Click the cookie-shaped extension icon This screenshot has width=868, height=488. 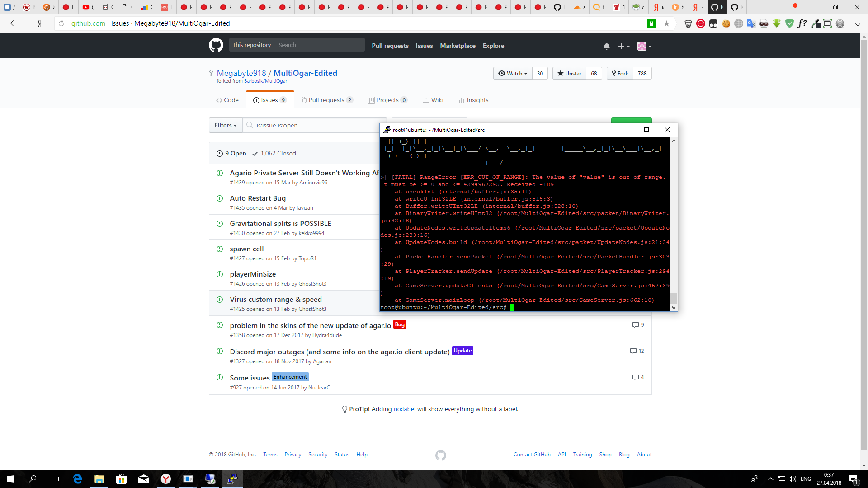pyautogui.click(x=727, y=23)
